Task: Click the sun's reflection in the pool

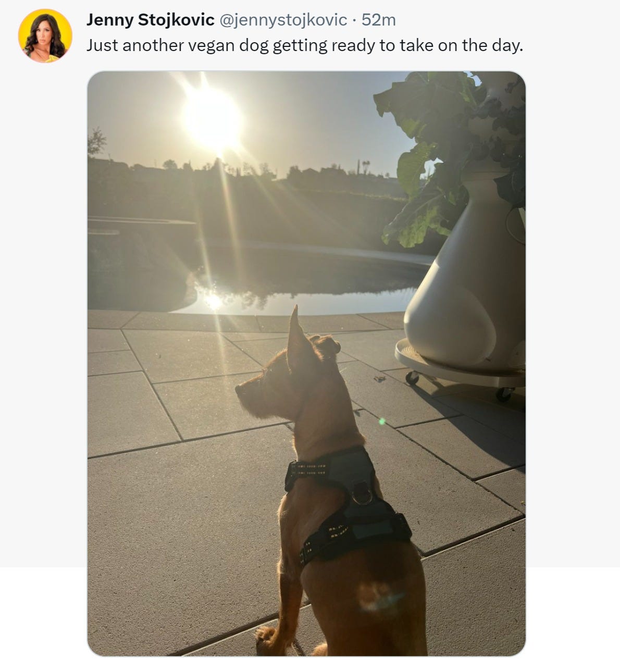Action: coord(213,301)
